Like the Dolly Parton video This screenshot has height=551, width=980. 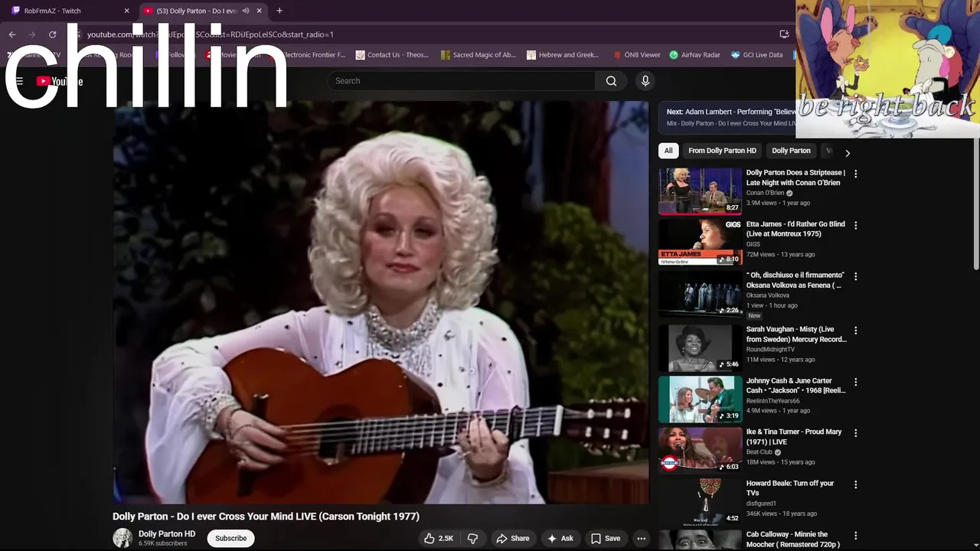439,538
